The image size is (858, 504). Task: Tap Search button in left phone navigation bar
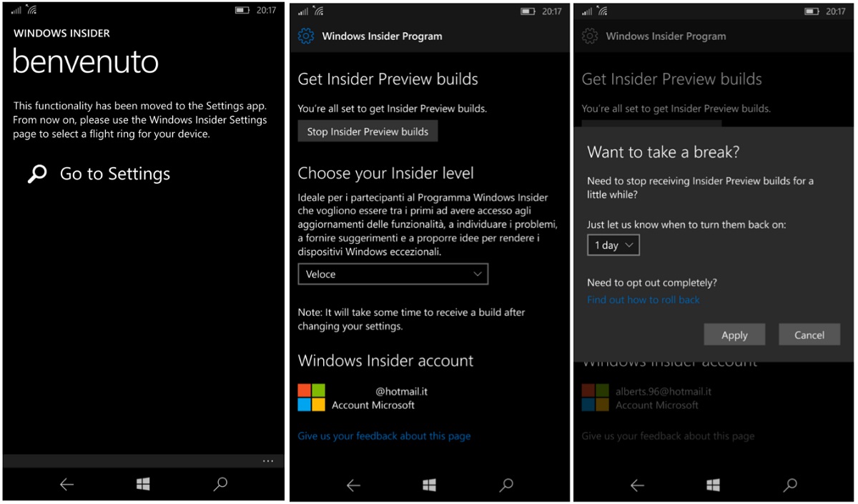click(x=220, y=485)
